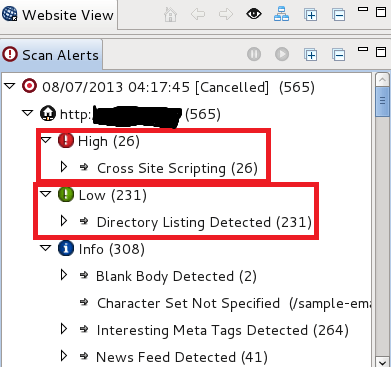
Task: Select Directory Listing Detected (231) item
Action: (x=204, y=222)
